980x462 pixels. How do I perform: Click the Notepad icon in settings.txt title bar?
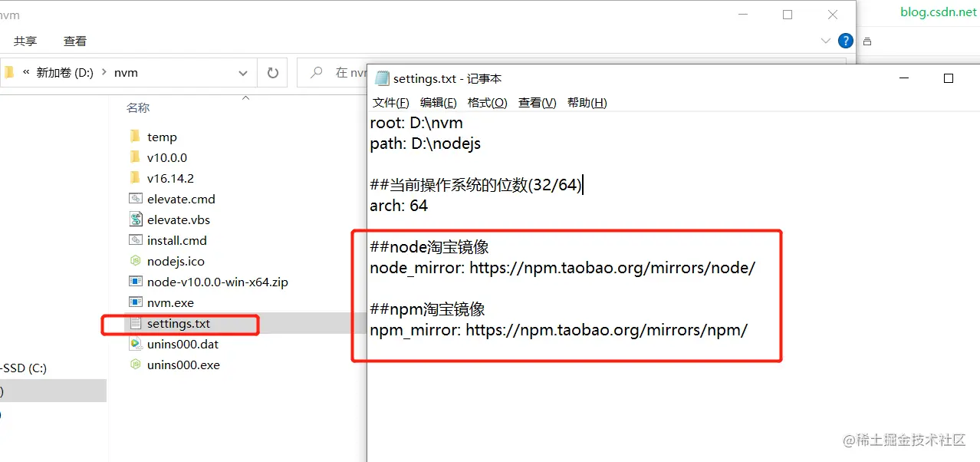[381, 78]
